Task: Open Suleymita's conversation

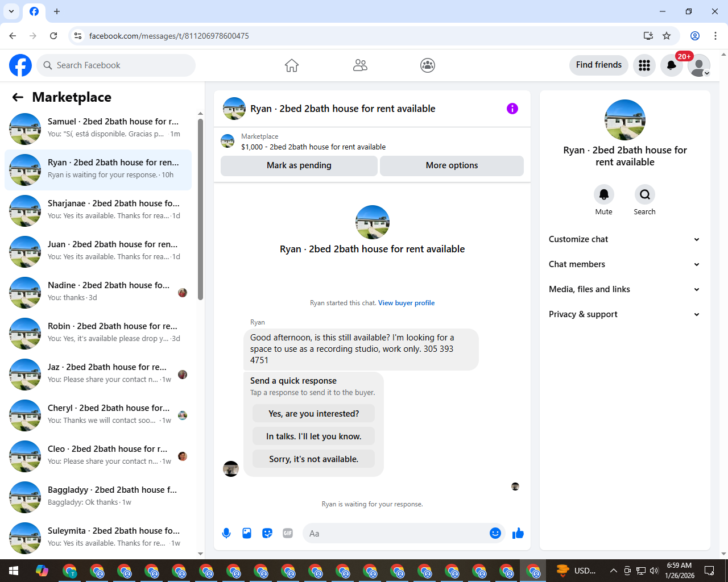Action: [98, 538]
